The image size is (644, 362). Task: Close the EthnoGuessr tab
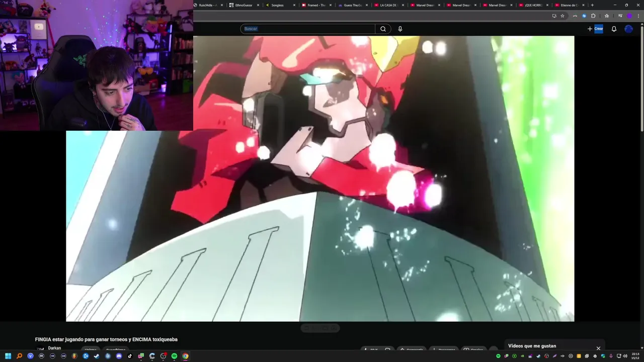[x=258, y=5]
